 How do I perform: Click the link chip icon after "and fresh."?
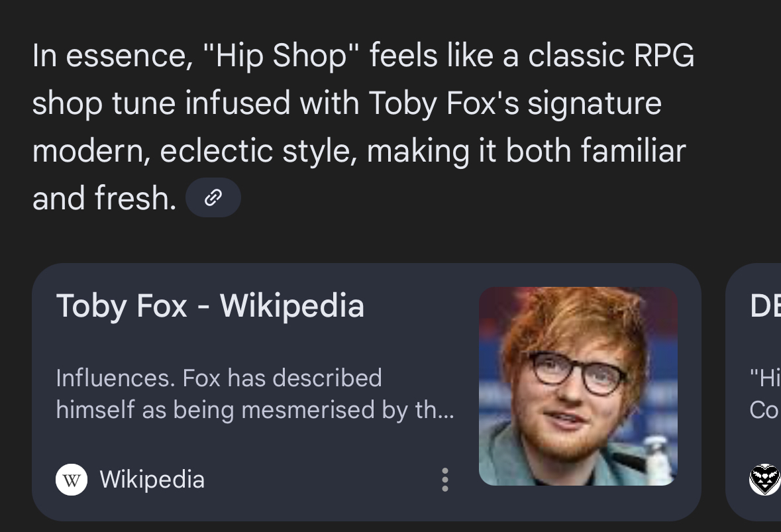pos(213,197)
